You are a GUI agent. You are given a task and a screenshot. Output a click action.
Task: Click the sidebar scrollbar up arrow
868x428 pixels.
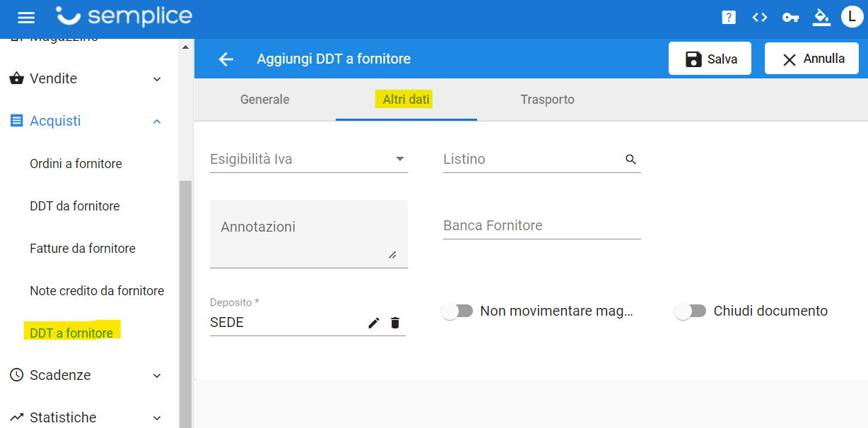click(x=185, y=47)
